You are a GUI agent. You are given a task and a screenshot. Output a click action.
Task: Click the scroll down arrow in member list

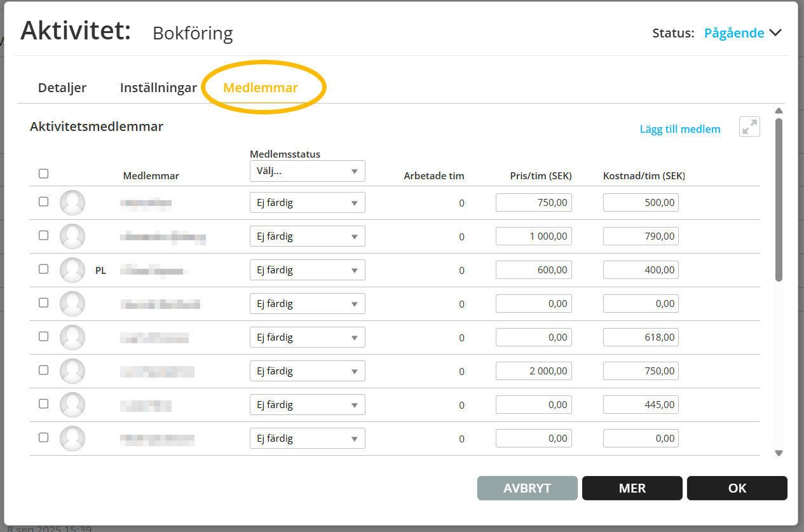(779, 453)
